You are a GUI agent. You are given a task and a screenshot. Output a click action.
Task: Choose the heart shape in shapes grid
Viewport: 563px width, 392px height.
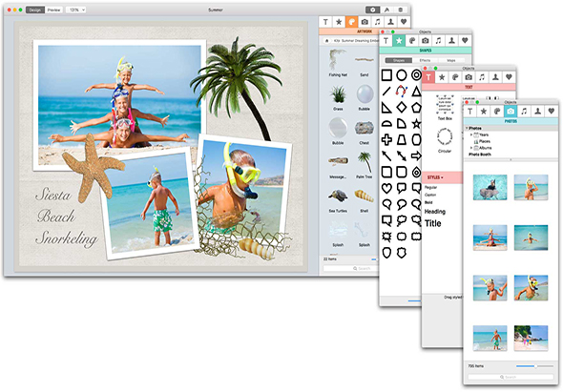click(386, 188)
